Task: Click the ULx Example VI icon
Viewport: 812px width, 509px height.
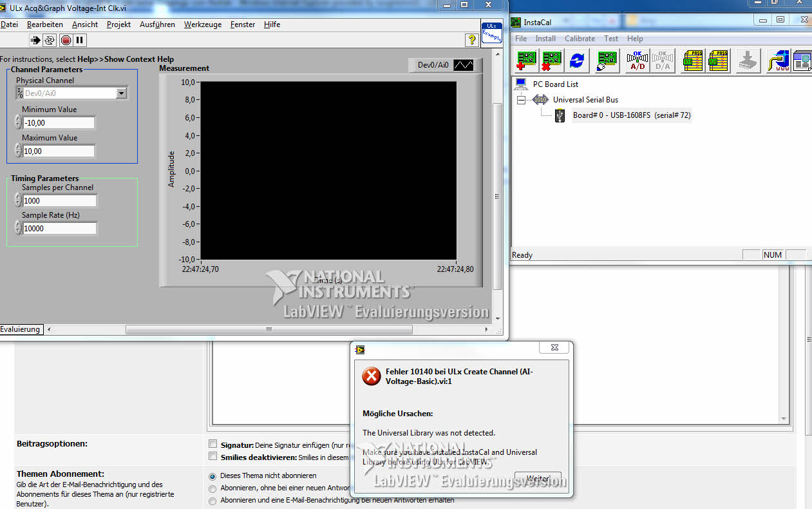Action: tap(492, 34)
